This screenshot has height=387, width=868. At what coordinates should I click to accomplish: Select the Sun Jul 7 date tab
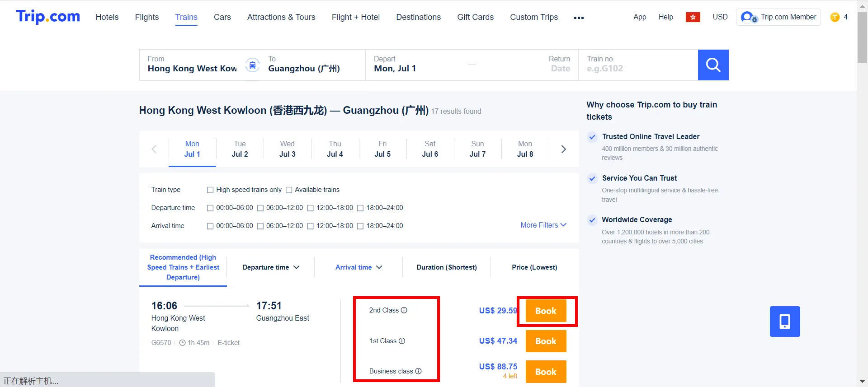point(477,149)
